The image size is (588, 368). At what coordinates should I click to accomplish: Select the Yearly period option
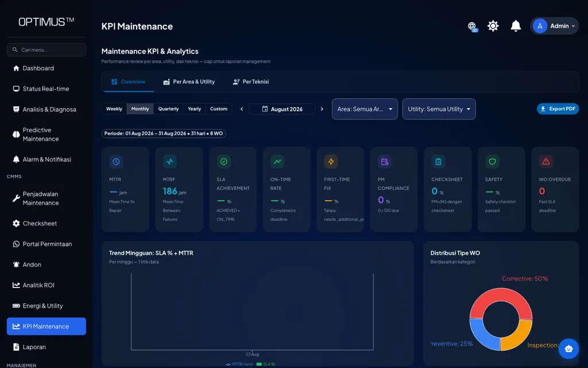point(194,109)
